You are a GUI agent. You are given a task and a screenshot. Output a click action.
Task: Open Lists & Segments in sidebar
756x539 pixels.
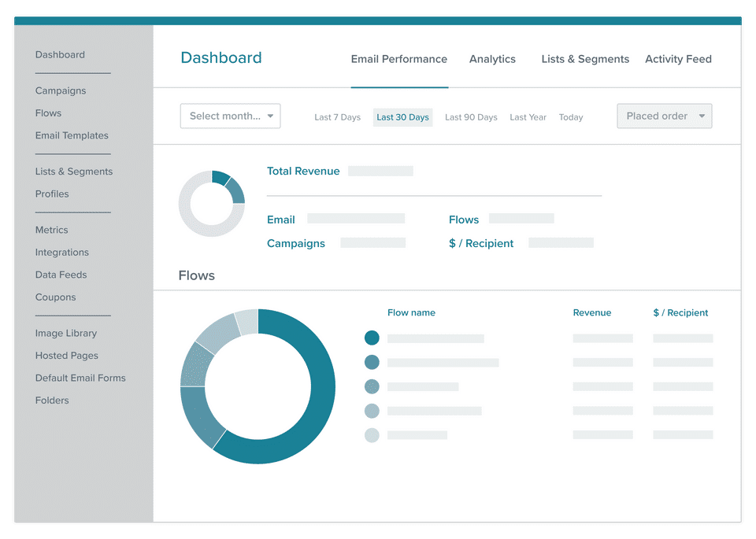tap(74, 172)
